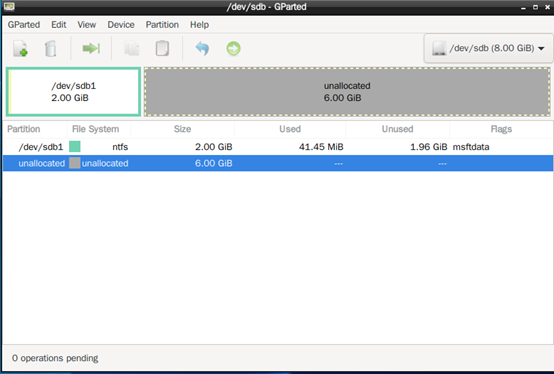Click the Unused column header

pos(397,129)
